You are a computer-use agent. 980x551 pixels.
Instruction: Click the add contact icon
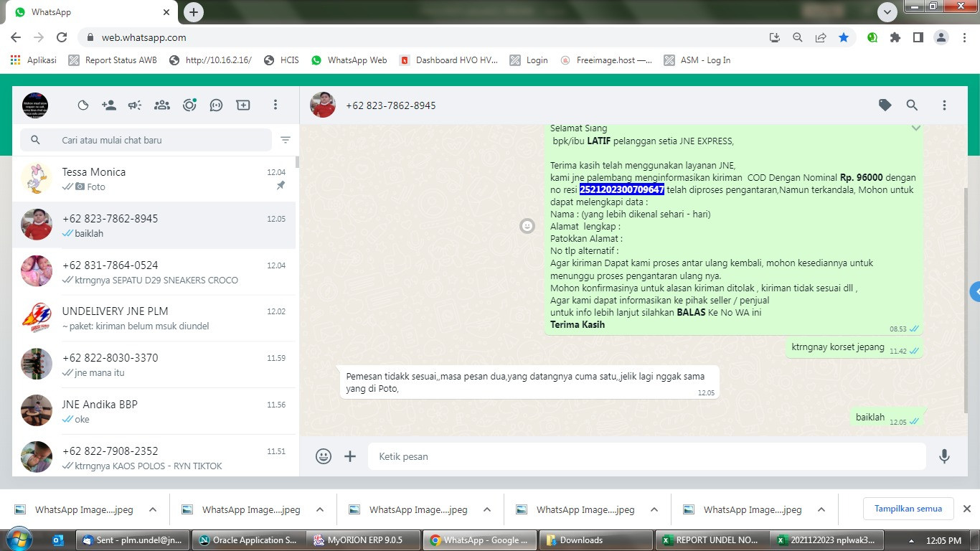click(109, 105)
